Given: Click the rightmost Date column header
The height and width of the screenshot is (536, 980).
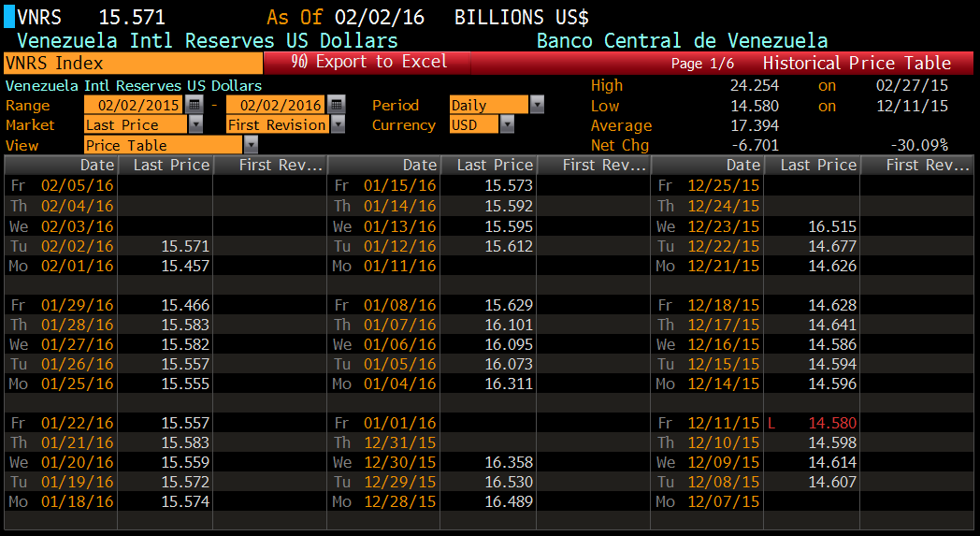Looking at the screenshot, I should (708, 166).
